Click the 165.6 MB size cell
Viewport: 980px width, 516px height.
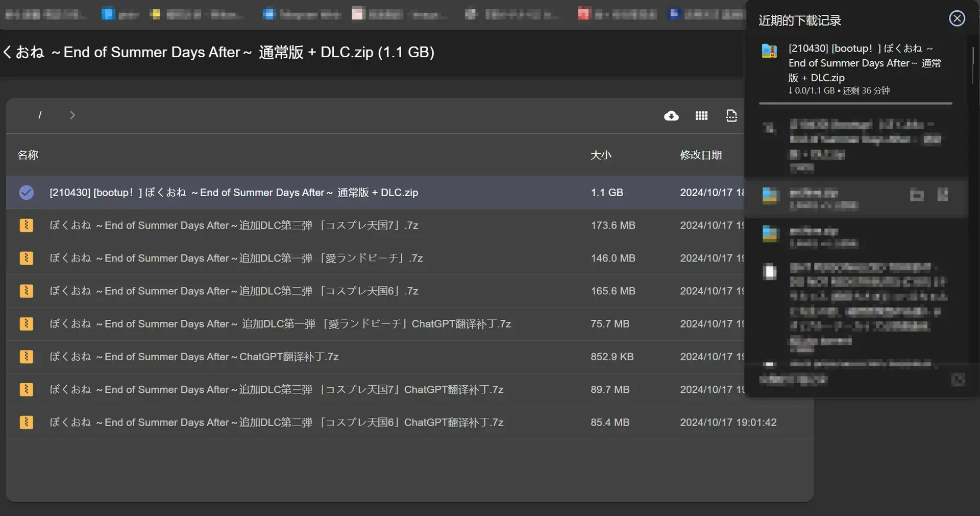(613, 291)
